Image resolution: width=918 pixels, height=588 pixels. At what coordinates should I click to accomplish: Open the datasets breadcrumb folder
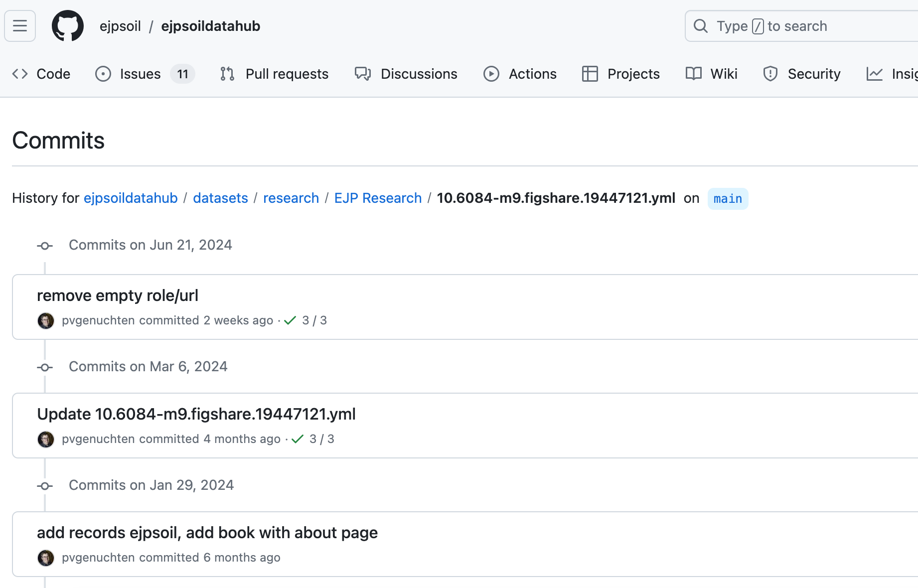220,198
